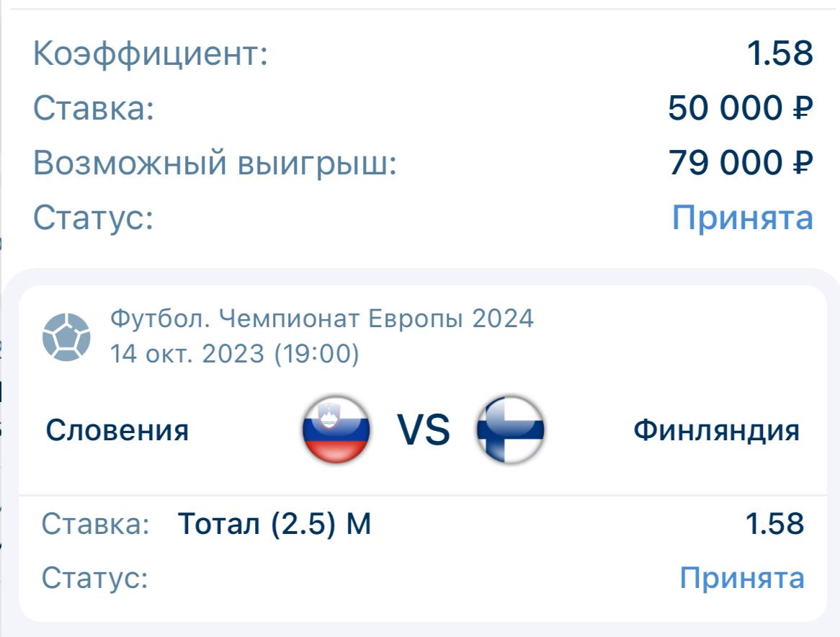Click the match date 14 окт. 2023 (19:00)
The height and width of the screenshot is (637, 840).
[235, 354]
